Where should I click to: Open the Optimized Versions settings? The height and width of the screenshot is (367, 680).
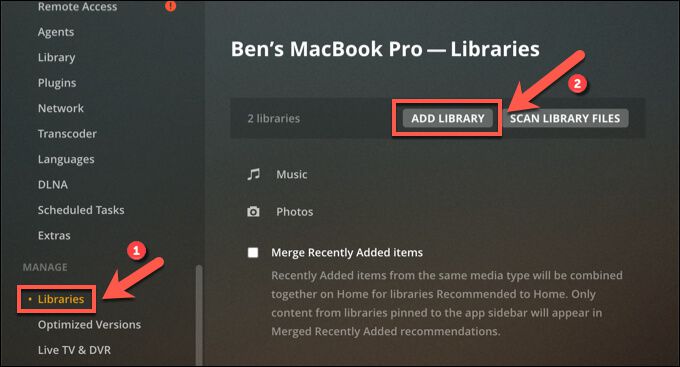click(89, 324)
